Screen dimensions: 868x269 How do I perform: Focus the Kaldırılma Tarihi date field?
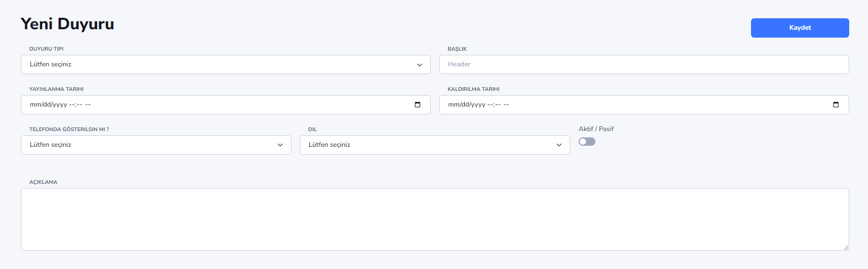pyautogui.click(x=644, y=104)
